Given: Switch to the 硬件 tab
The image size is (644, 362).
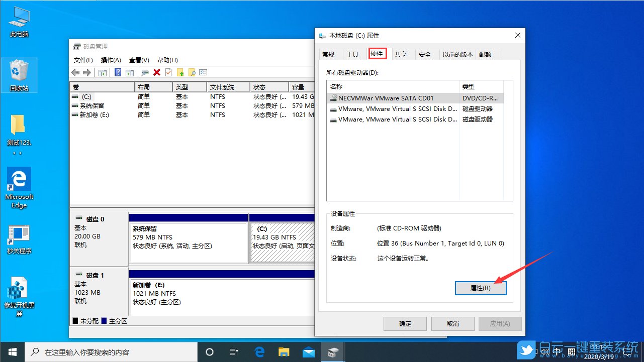Looking at the screenshot, I should (x=378, y=54).
